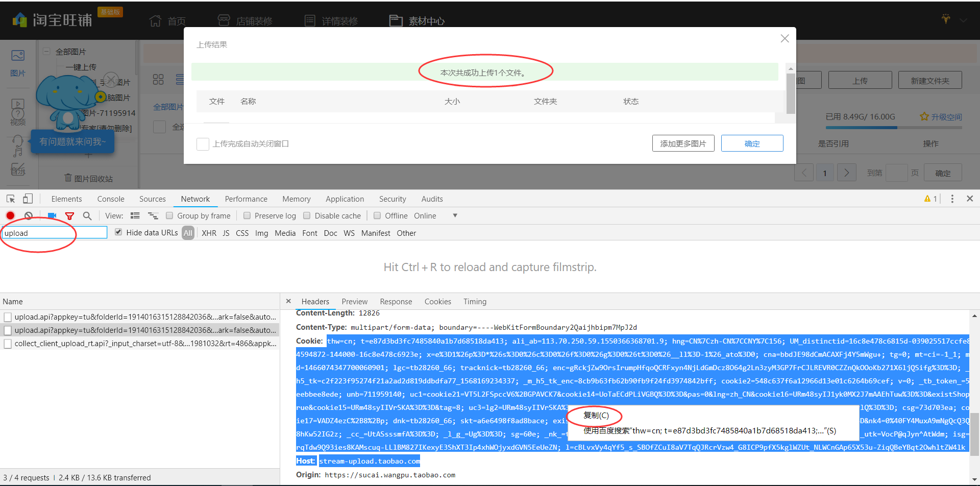Toggle the device toolbar icon
This screenshot has height=486, width=980.
click(x=28, y=199)
